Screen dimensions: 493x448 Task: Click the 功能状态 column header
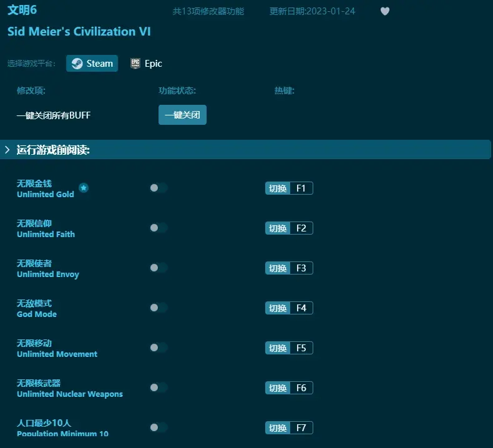pos(177,90)
